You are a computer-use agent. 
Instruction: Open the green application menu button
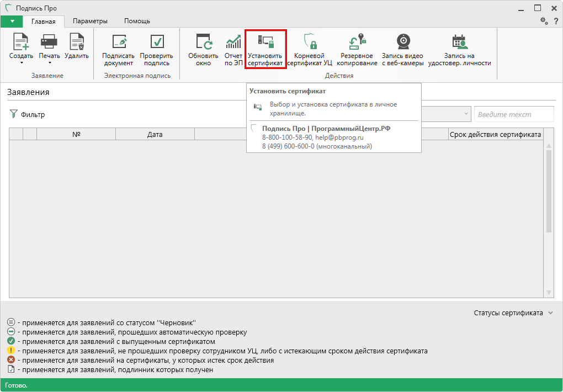12,21
